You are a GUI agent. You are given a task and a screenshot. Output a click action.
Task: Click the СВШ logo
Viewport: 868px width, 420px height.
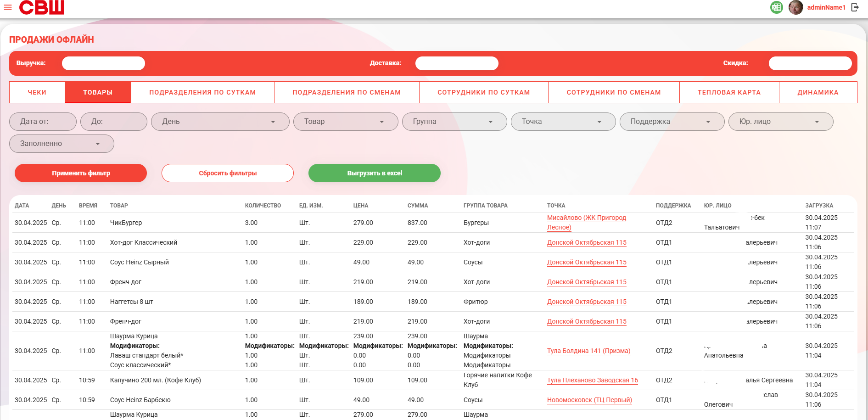pos(42,7)
